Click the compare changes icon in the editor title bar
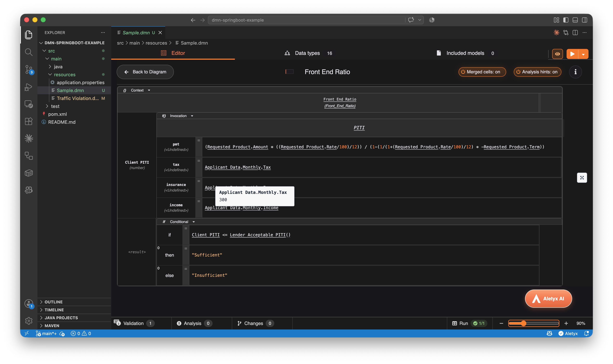Screen dimensions: 613x364 566,32
